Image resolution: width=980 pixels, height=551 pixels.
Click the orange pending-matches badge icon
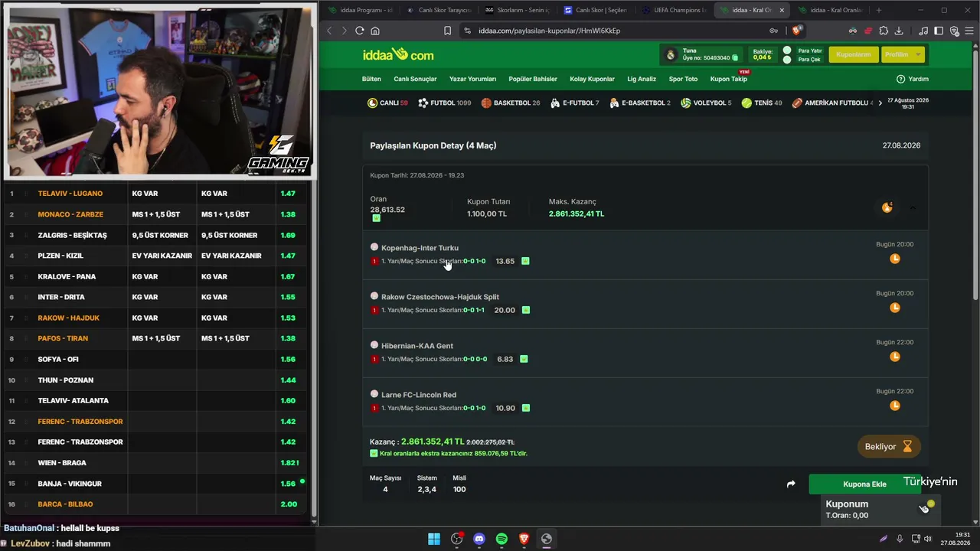[887, 207]
